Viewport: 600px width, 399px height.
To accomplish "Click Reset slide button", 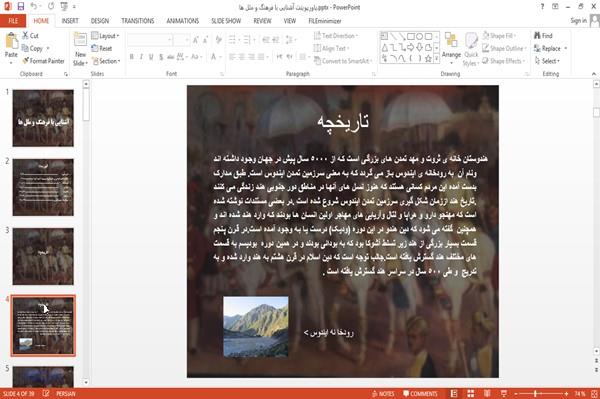I will coord(102,48).
